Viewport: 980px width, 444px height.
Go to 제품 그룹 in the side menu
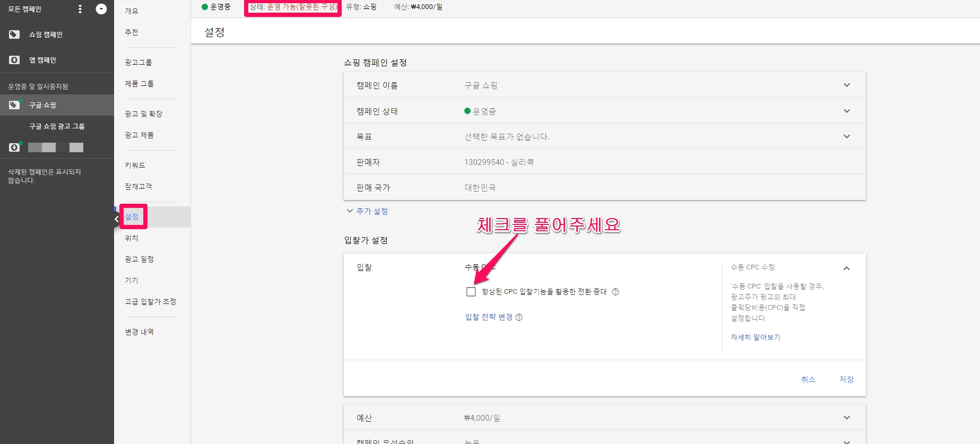(139, 84)
